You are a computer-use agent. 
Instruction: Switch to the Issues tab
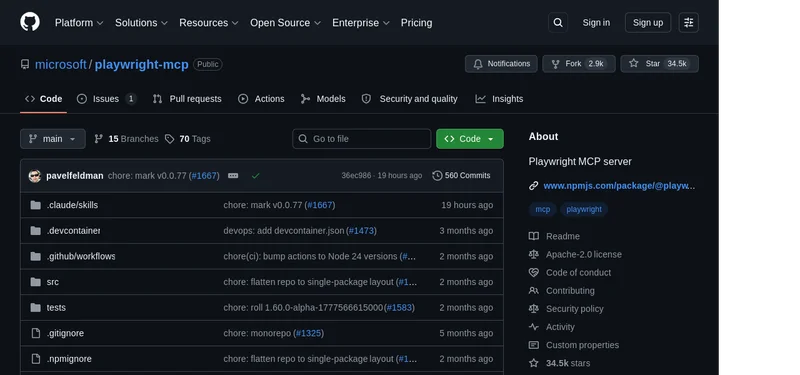106,99
